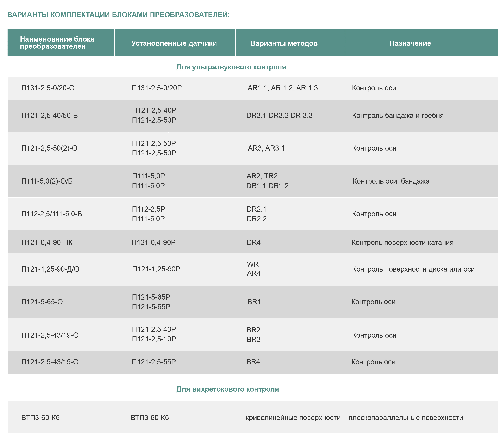Select purpose Контроль поверхности диска или оси
The height and width of the screenshot is (438, 504).
pyautogui.click(x=413, y=269)
